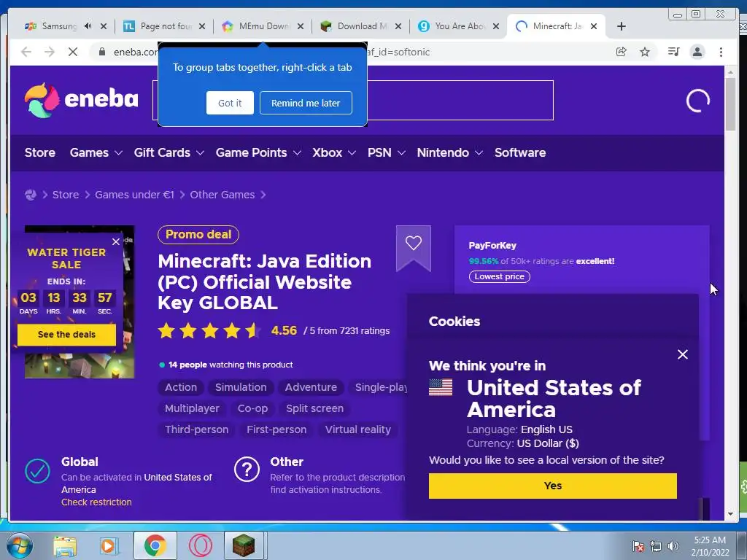
Task: Select the Virtual reality tag
Action: click(x=357, y=429)
